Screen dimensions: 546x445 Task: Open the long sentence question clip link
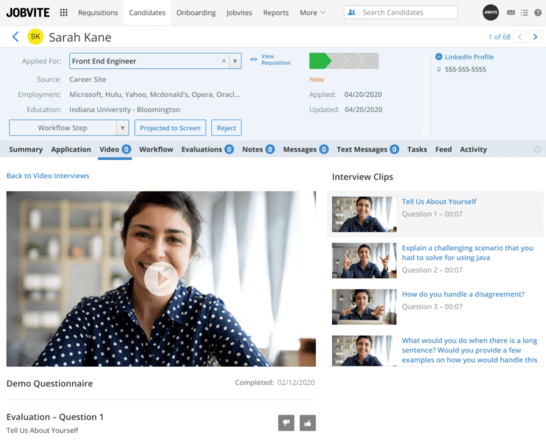point(469,350)
